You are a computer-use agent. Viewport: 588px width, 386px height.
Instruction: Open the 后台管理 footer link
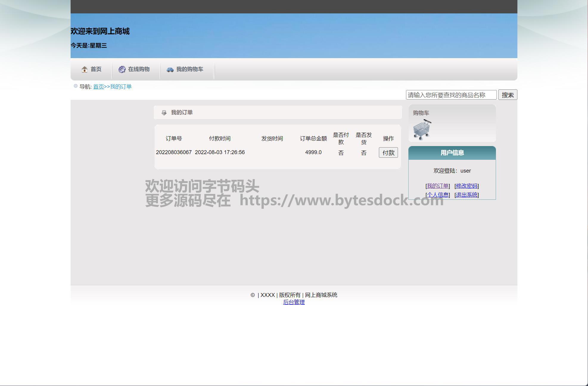click(294, 302)
